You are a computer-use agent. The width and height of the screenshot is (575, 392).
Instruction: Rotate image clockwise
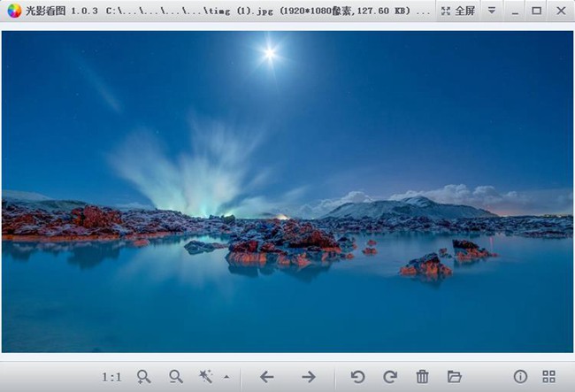tap(389, 377)
